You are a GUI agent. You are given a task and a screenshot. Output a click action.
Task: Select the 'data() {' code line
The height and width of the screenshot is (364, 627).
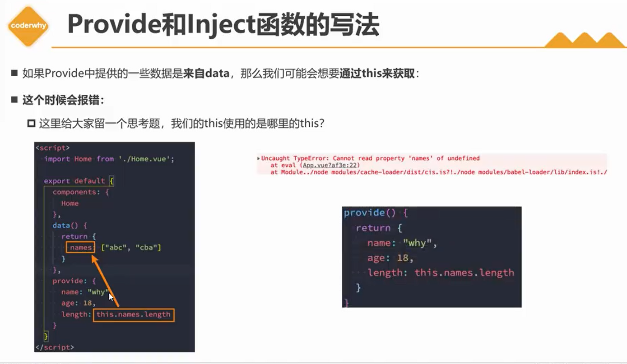[70, 225]
